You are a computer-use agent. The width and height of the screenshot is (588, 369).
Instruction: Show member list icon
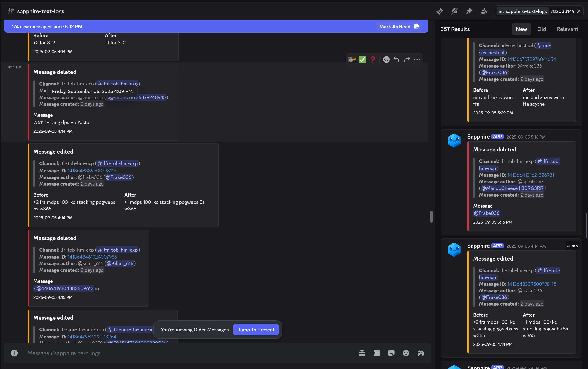coord(484,11)
